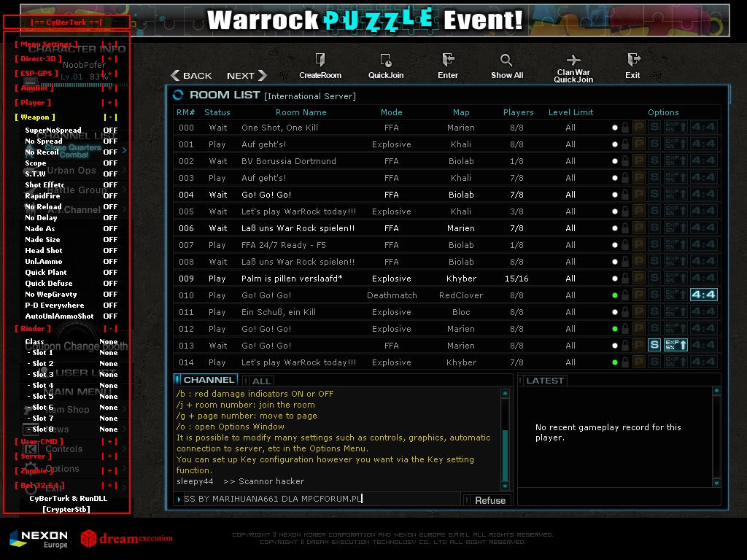
Task: Expand the Direct-3D section
Action: (109, 59)
